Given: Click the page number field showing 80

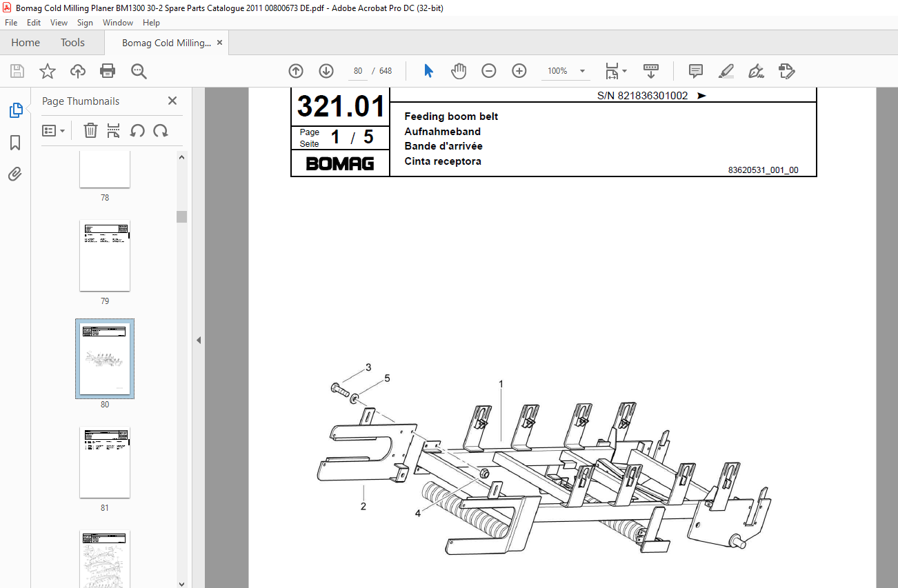Looking at the screenshot, I should click(358, 71).
